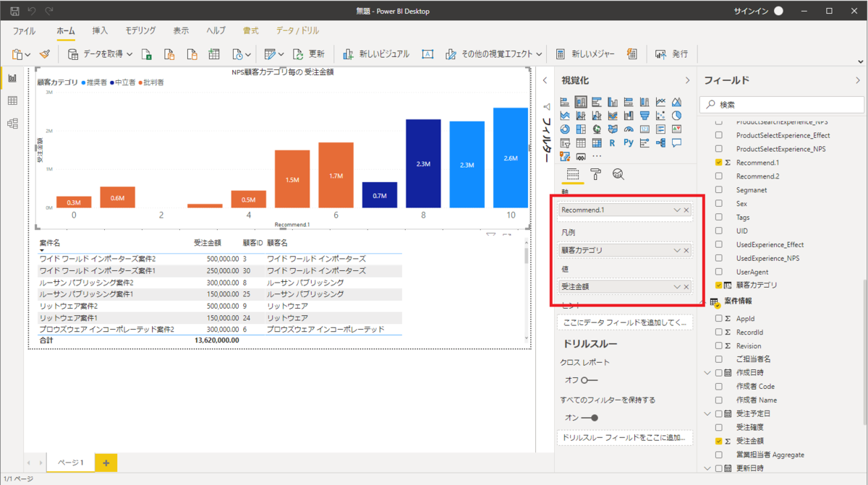Viewport: 868px width, 485px height.
Task: Add a new page with plus button
Action: (106, 463)
